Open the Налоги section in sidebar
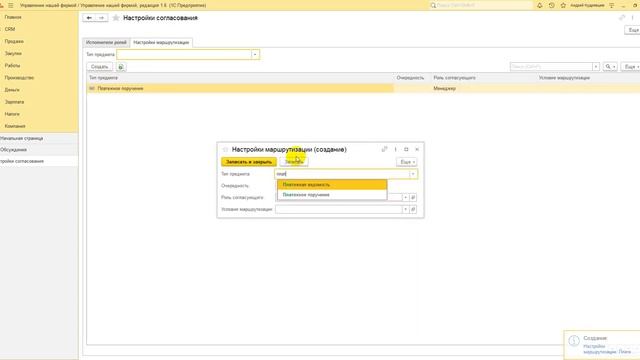640x360 pixels. click(12, 114)
